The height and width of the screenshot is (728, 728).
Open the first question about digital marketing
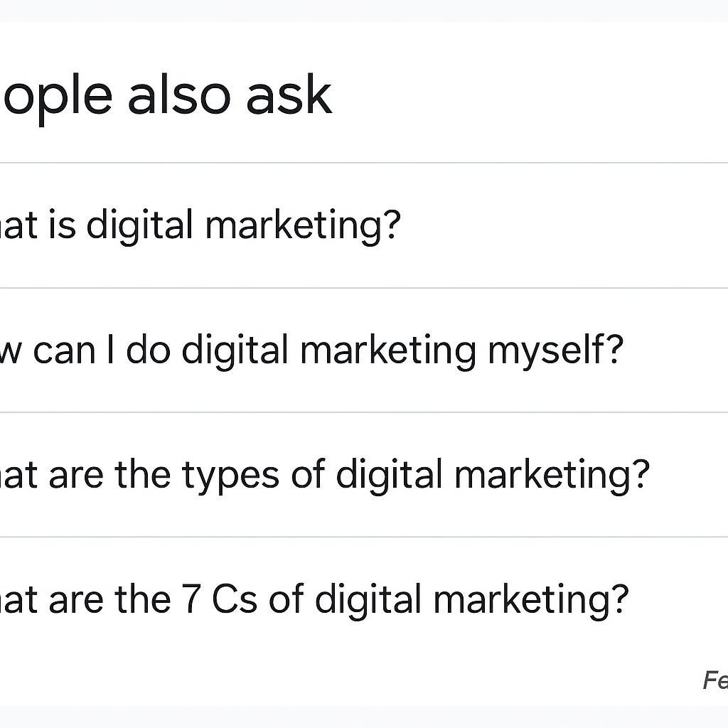pos(213,226)
